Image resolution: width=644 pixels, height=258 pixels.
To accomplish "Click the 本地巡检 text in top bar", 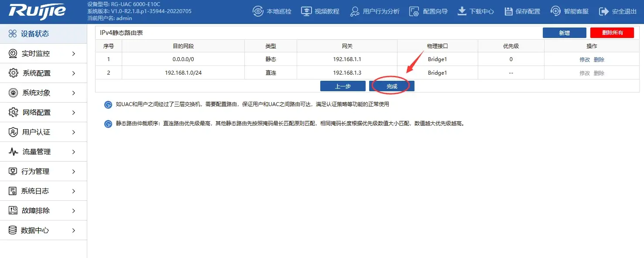I will click(279, 11).
